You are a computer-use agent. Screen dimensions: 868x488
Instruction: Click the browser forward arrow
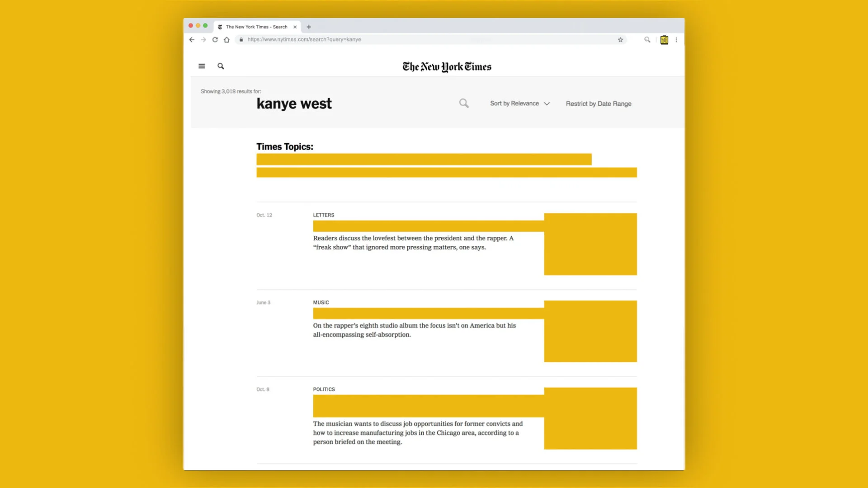pyautogui.click(x=203, y=40)
